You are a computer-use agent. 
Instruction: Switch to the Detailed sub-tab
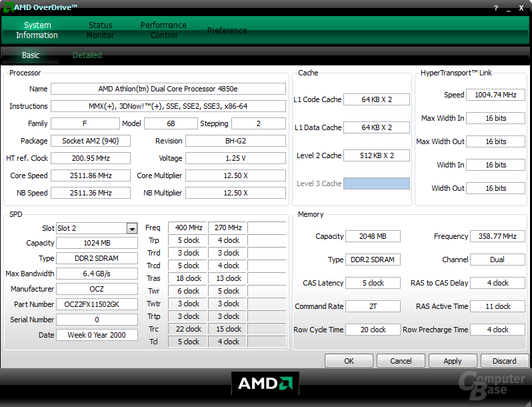click(x=87, y=55)
